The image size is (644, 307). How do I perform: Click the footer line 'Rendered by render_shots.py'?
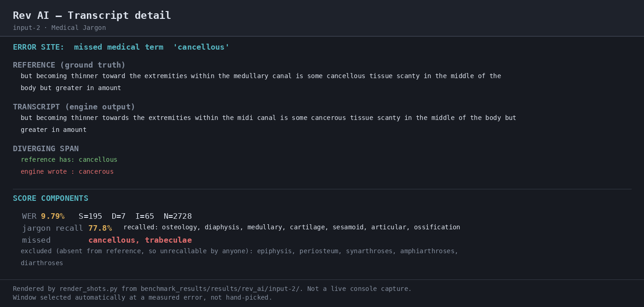point(213,289)
